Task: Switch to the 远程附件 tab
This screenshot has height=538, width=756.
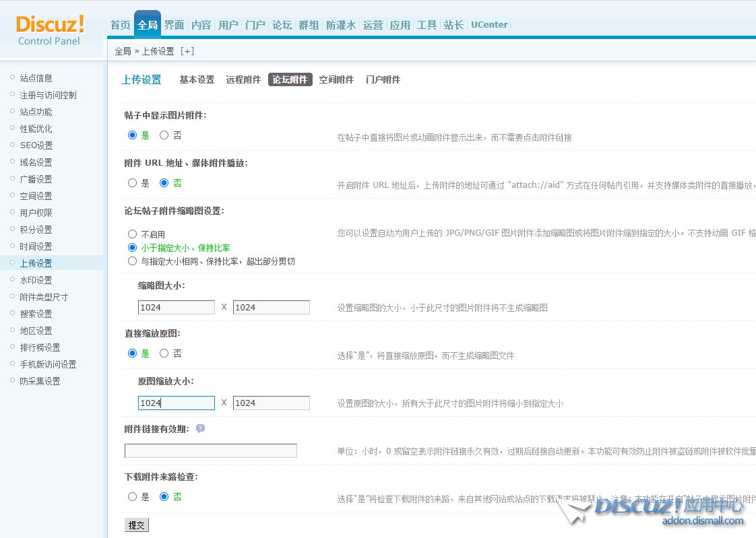Action: pos(243,79)
